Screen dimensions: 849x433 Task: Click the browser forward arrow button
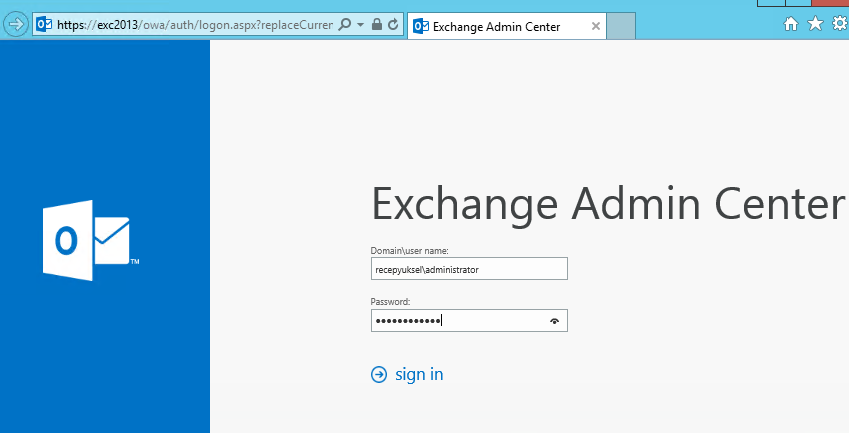pyautogui.click(x=16, y=24)
